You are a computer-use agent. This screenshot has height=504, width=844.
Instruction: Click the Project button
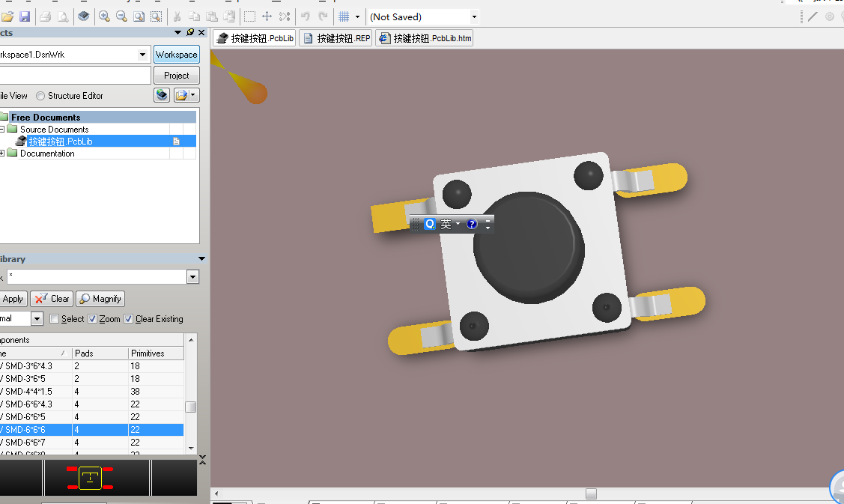(177, 76)
